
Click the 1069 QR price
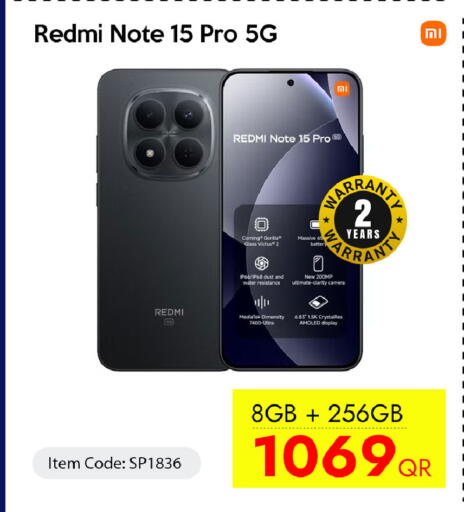[343, 456]
